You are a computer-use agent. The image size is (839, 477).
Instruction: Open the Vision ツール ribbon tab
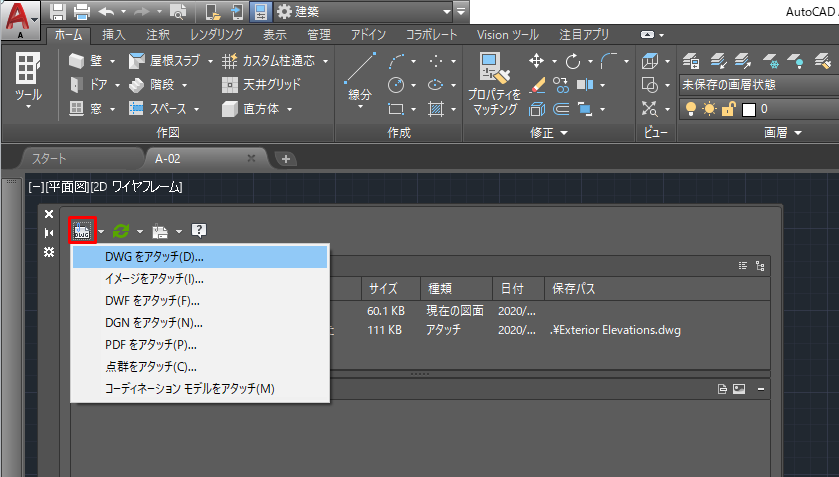pos(507,35)
